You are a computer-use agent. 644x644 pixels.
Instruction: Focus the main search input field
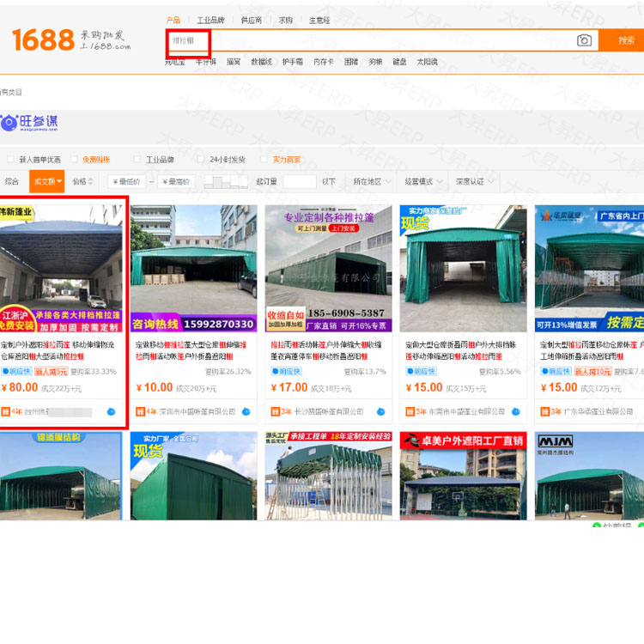(382, 40)
